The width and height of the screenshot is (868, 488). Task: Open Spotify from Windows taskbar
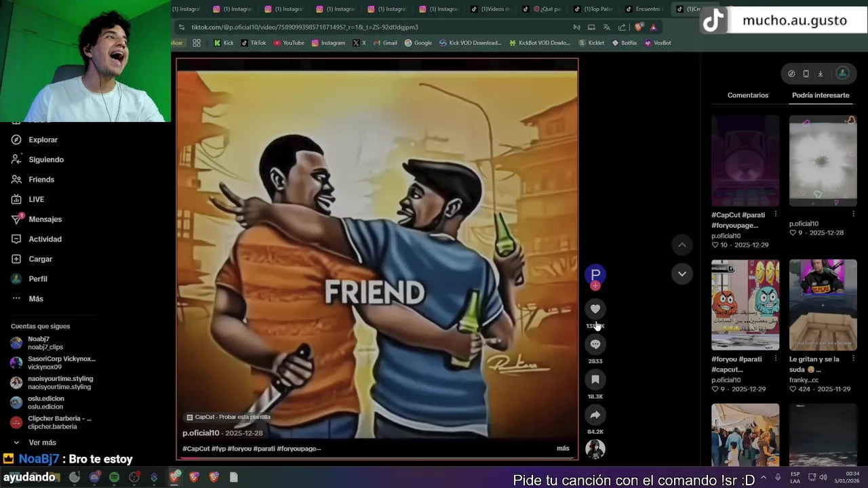coord(114,477)
